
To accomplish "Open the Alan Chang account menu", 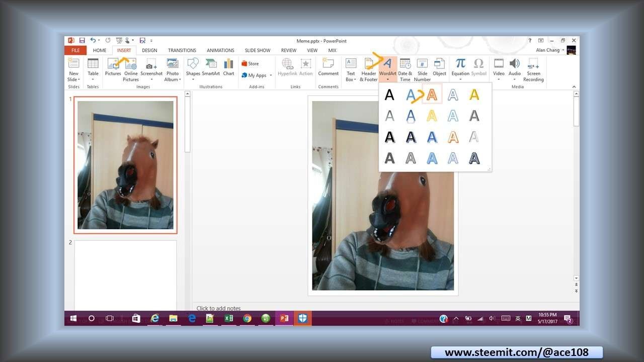I will (x=550, y=50).
